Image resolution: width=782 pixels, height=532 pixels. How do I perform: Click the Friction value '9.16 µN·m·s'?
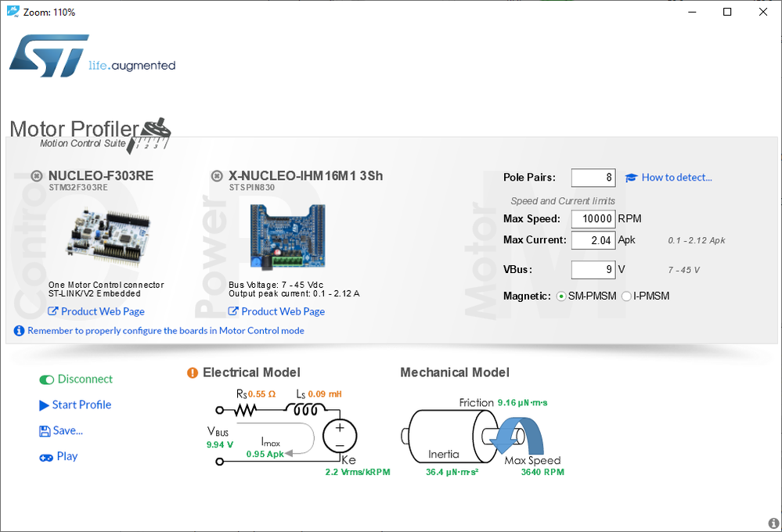click(x=522, y=403)
